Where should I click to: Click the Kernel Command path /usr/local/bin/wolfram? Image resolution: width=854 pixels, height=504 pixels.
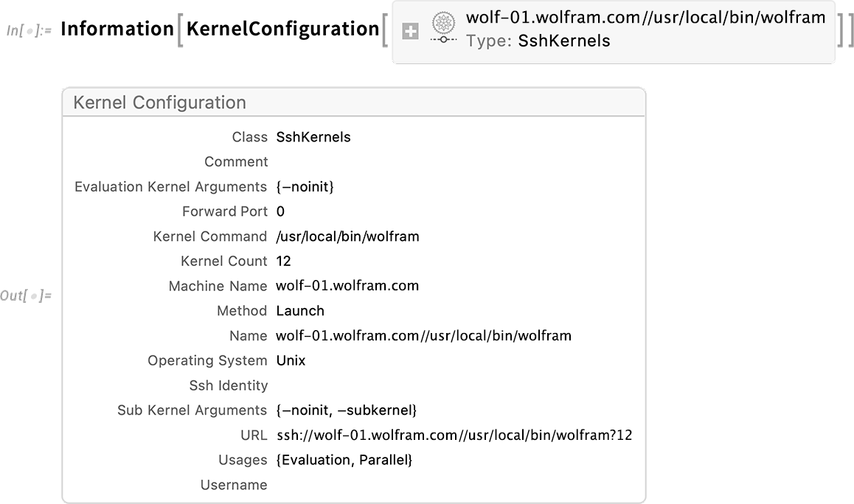(347, 237)
